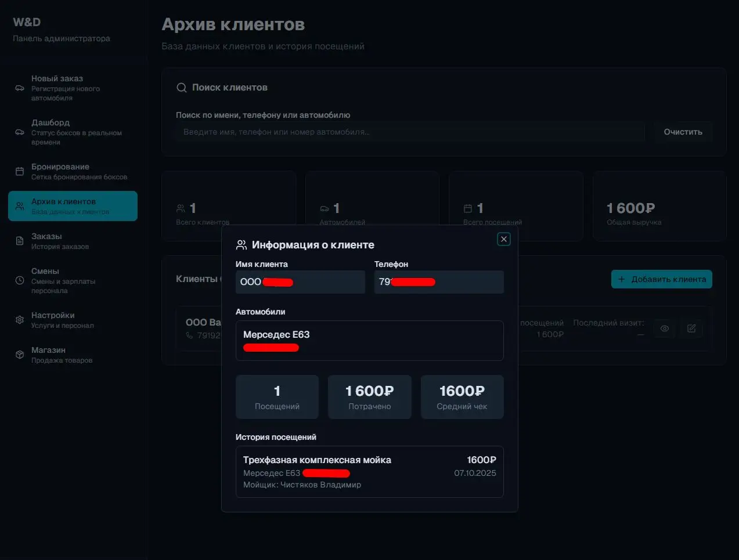
Task: Click the Телефон field in the modal
Action: (439, 282)
